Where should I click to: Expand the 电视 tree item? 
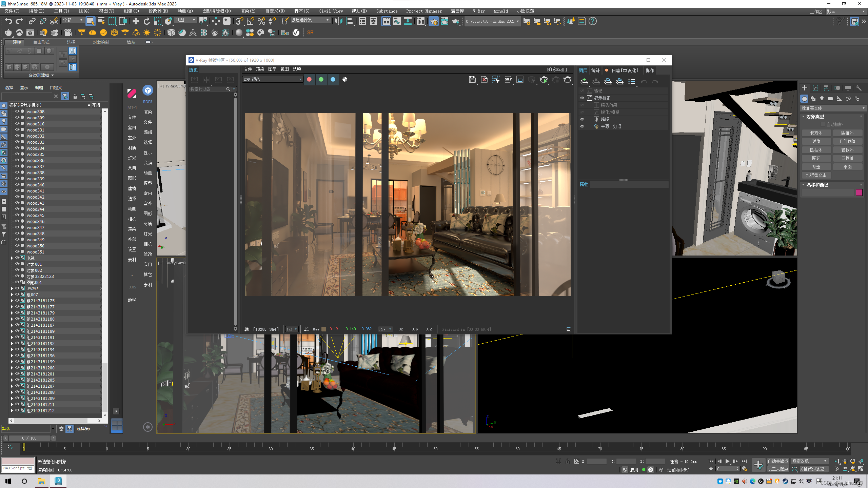point(12,258)
